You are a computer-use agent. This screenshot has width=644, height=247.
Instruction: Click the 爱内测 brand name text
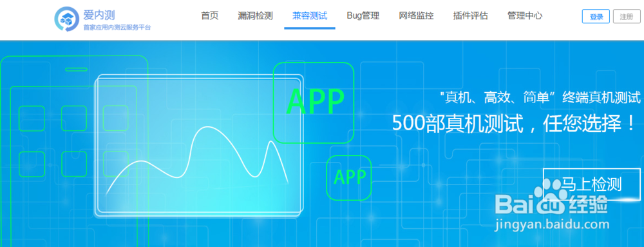(99, 15)
